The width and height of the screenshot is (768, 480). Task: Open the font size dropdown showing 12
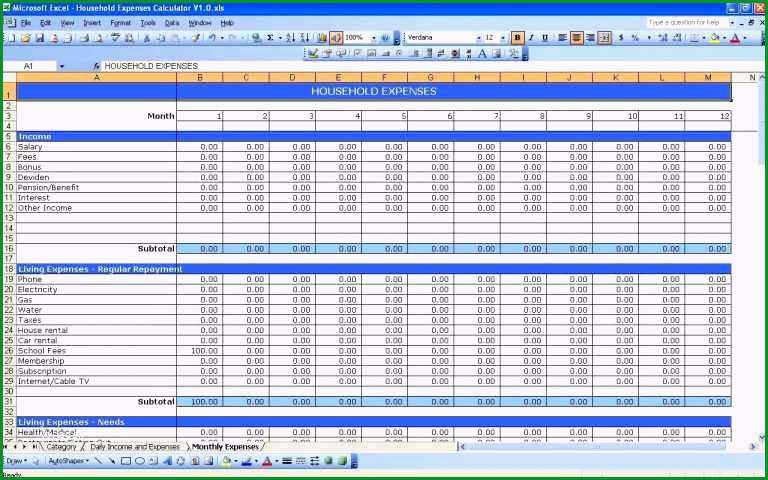[503, 38]
